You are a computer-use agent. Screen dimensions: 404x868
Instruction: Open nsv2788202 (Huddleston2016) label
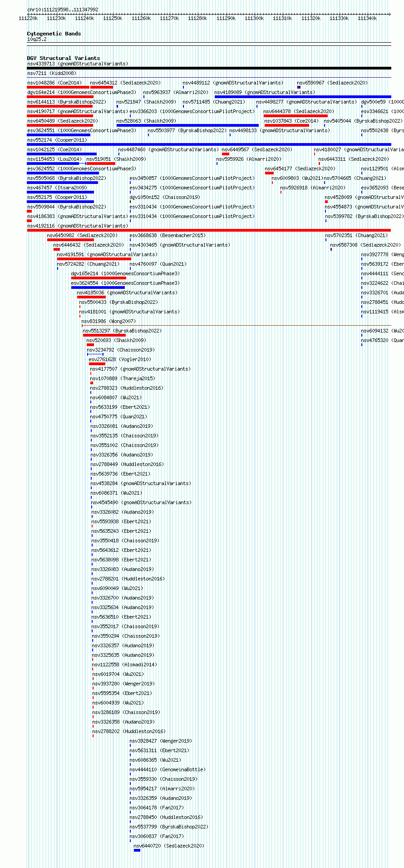129,731
